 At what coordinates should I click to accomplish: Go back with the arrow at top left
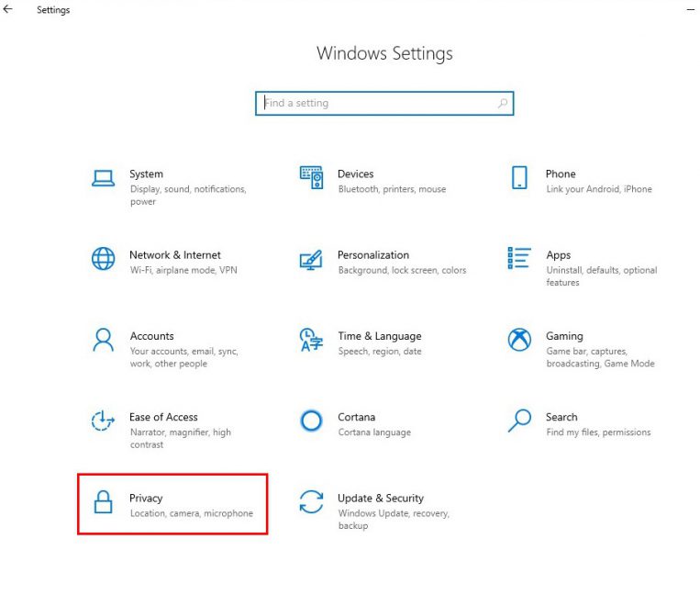pyautogui.click(x=7, y=9)
